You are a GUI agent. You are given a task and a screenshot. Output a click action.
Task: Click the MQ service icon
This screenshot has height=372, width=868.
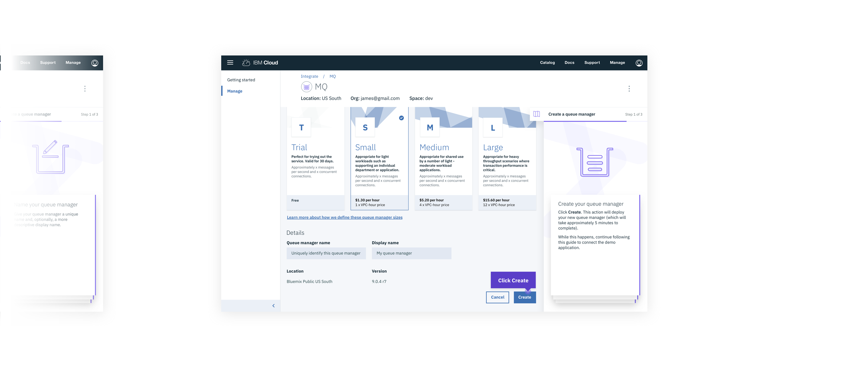point(306,87)
